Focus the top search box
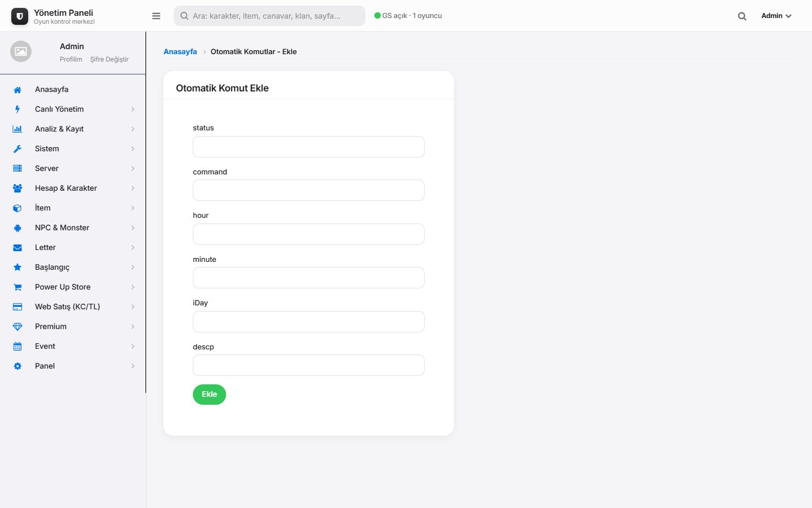The image size is (812, 508). 270,16
